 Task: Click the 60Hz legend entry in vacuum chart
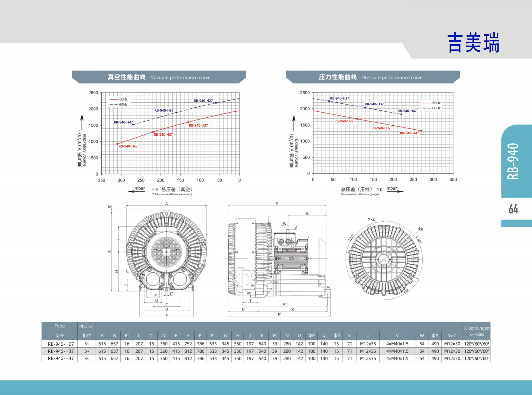[x=118, y=105]
